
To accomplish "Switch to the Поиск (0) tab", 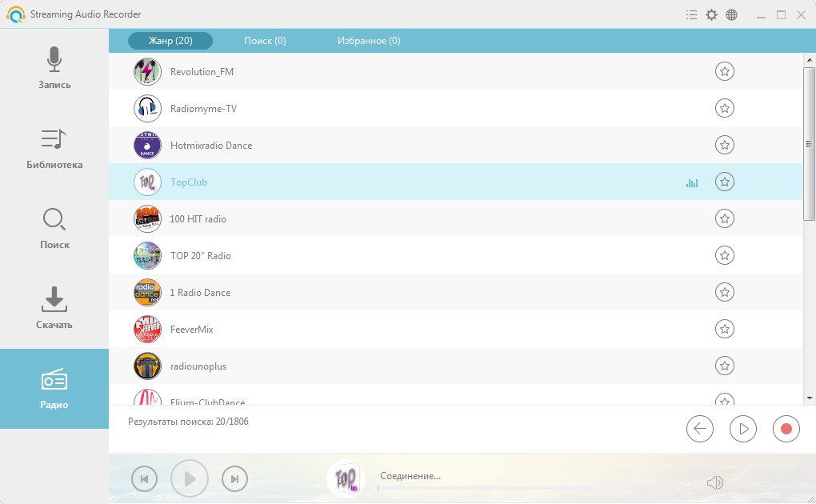I will (x=265, y=41).
